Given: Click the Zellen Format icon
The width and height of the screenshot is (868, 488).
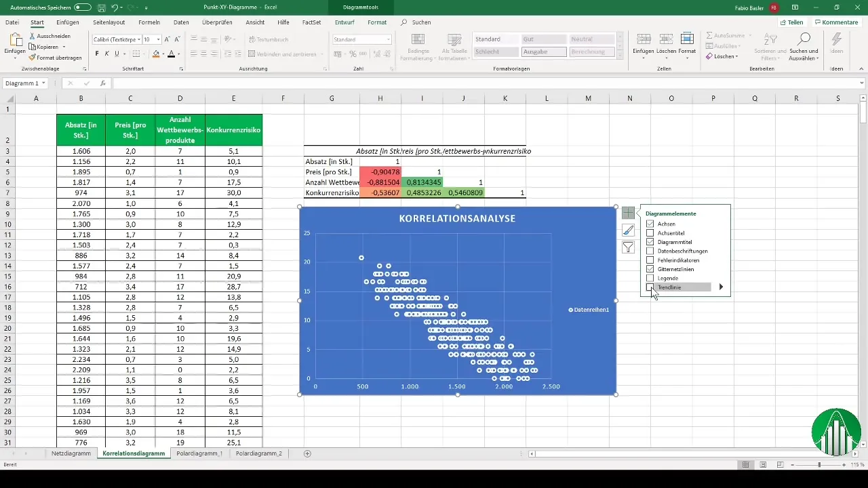Looking at the screenshot, I should point(687,39).
